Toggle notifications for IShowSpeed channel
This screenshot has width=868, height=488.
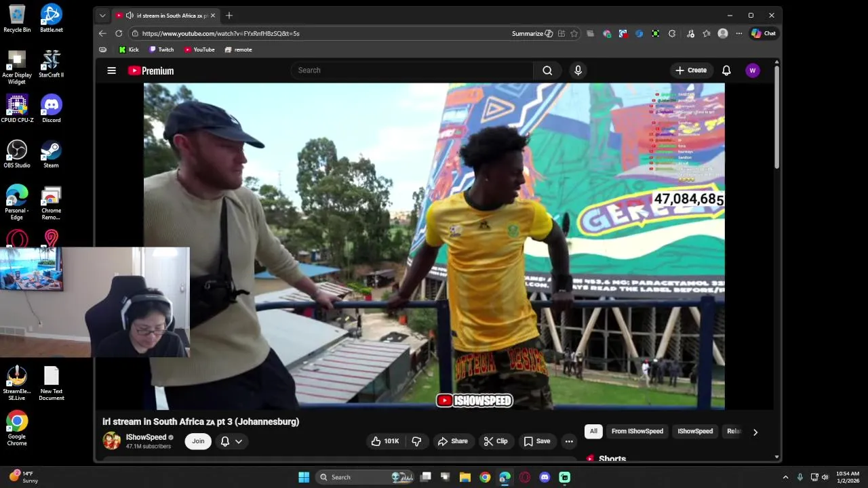click(x=225, y=441)
